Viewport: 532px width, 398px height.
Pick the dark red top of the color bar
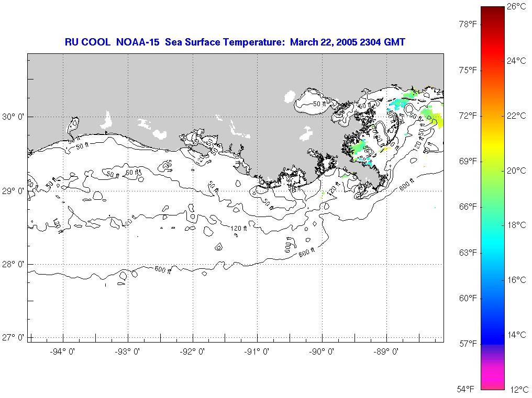493,12
